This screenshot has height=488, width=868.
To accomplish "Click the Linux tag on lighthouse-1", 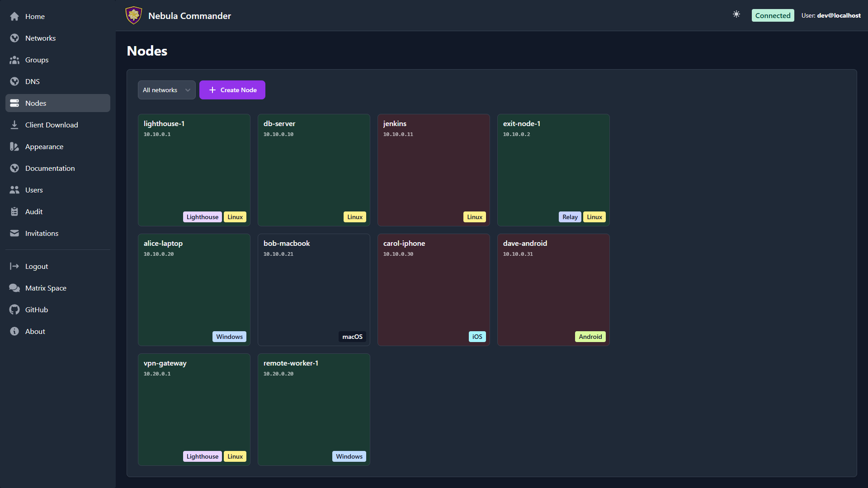I will tap(235, 217).
